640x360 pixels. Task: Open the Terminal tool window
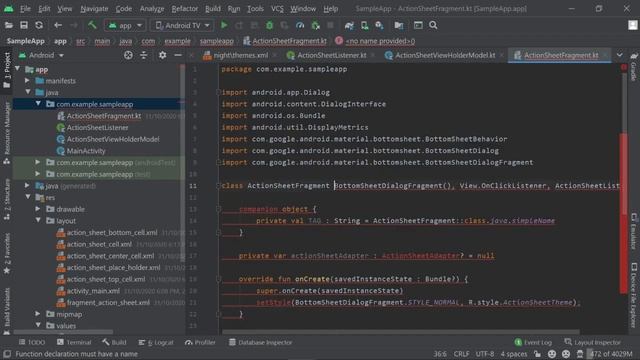74,342
